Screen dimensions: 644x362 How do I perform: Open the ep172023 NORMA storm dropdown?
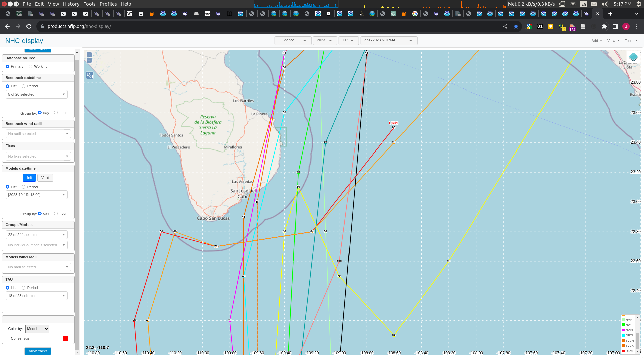[x=388, y=40]
